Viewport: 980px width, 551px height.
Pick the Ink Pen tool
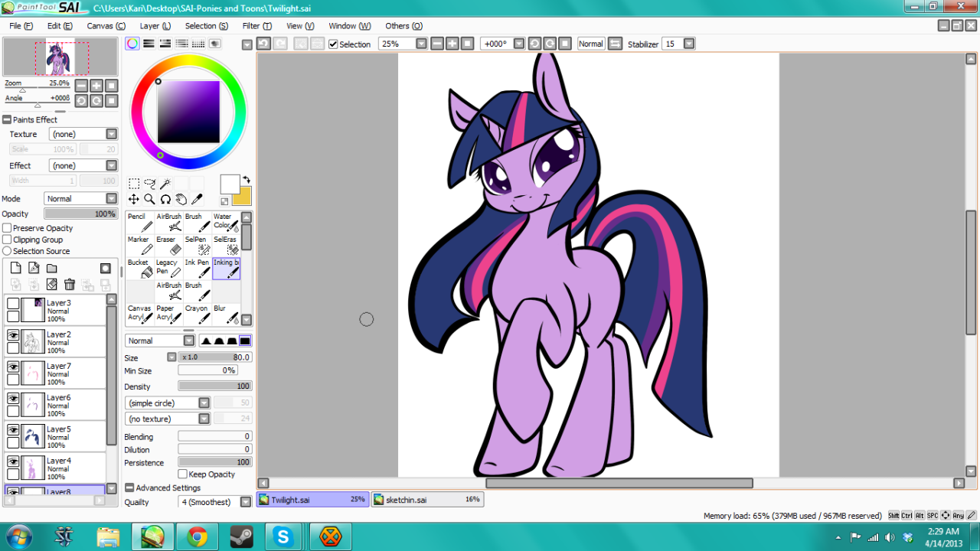(x=198, y=269)
